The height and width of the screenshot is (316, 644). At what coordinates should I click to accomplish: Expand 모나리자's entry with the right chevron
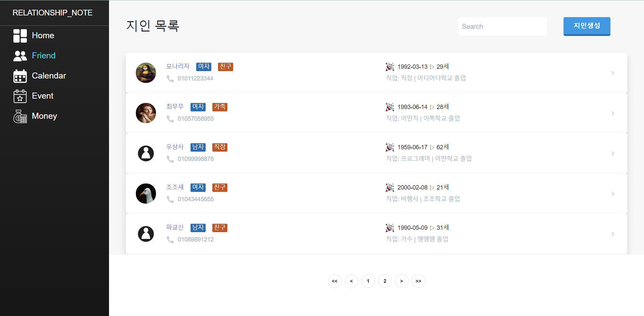click(613, 73)
